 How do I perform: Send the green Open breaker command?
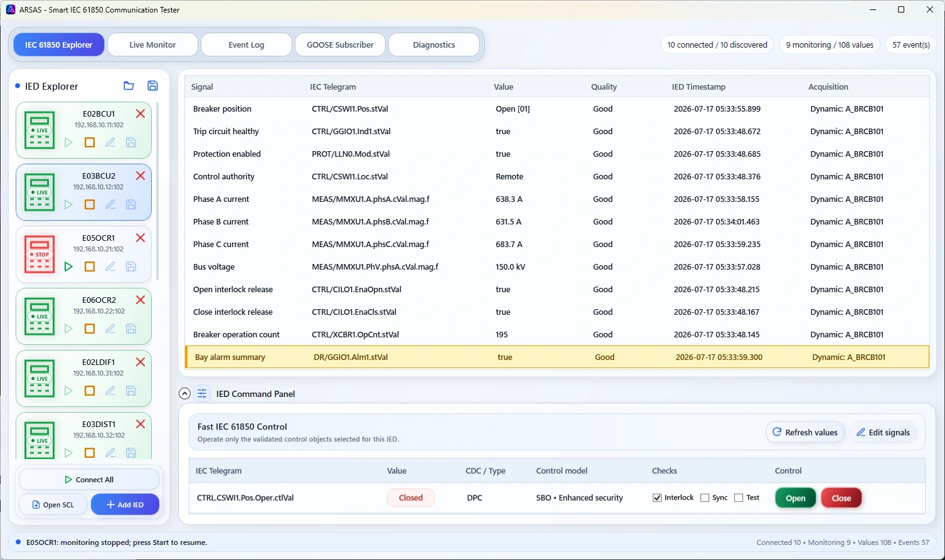(795, 498)
